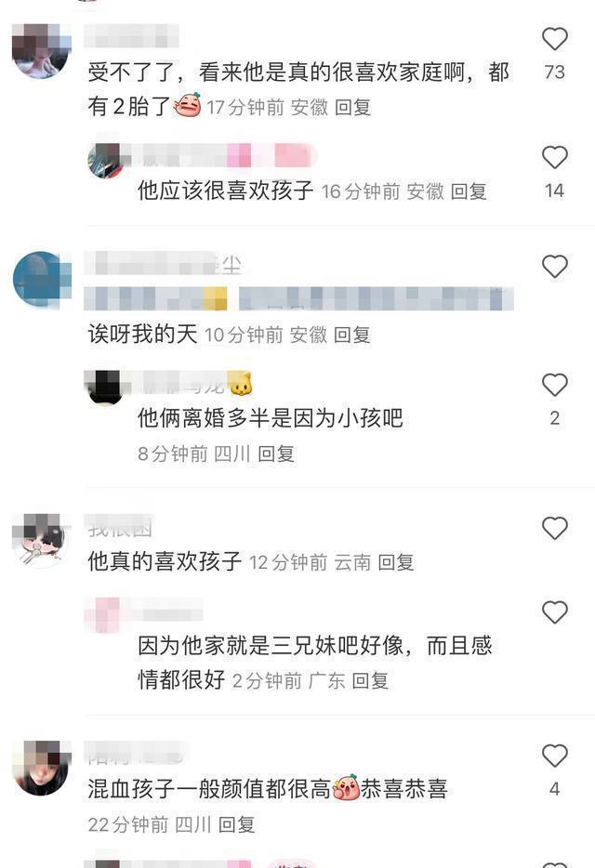Open the replier avatar with cat emoji username
This screenshot has width=595, height=868.
[105, 387]
